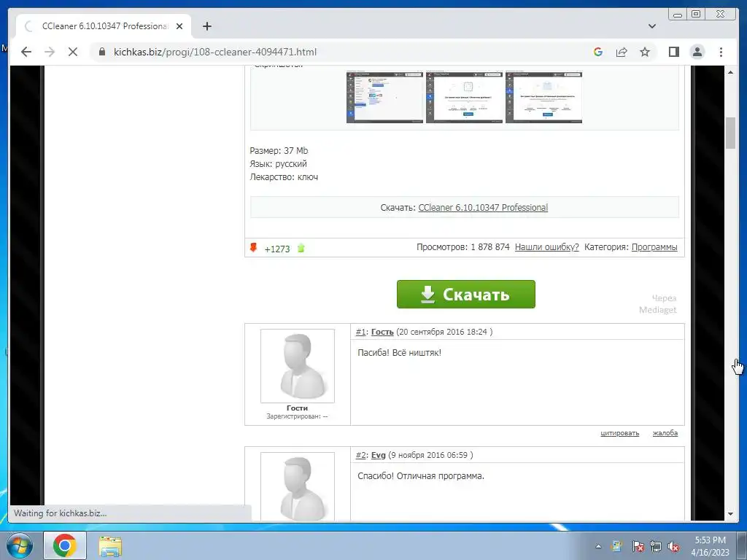Viewport: 747px width, 560px height.
Task: Stop loading the page
Action: [x=73, y=52]
